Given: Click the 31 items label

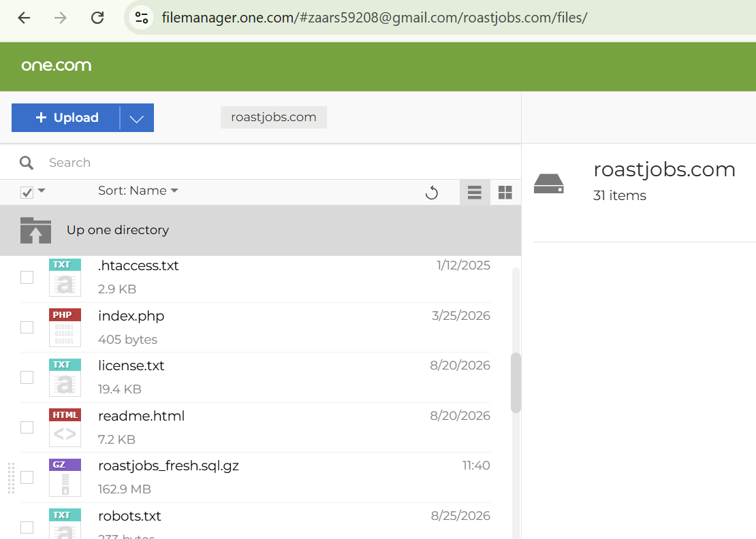Looking at the screenshot, I should [620, 195].
